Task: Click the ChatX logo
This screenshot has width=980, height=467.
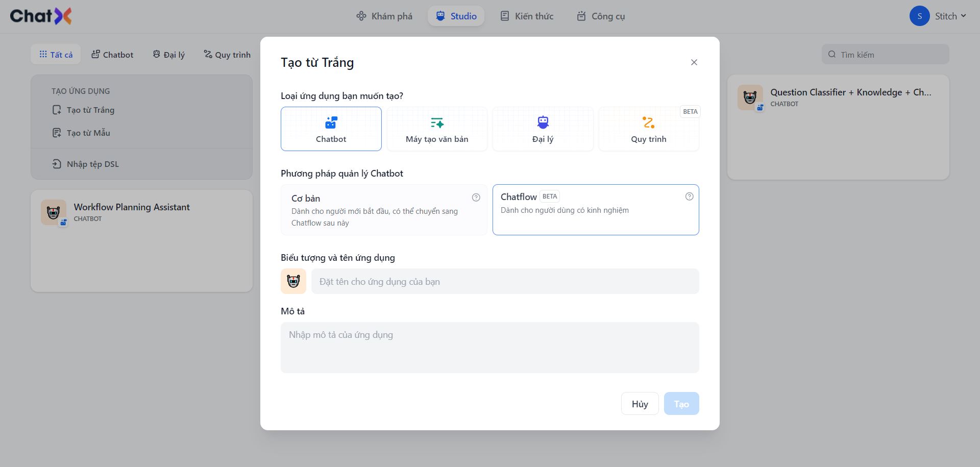Action: tap(41, 16)
